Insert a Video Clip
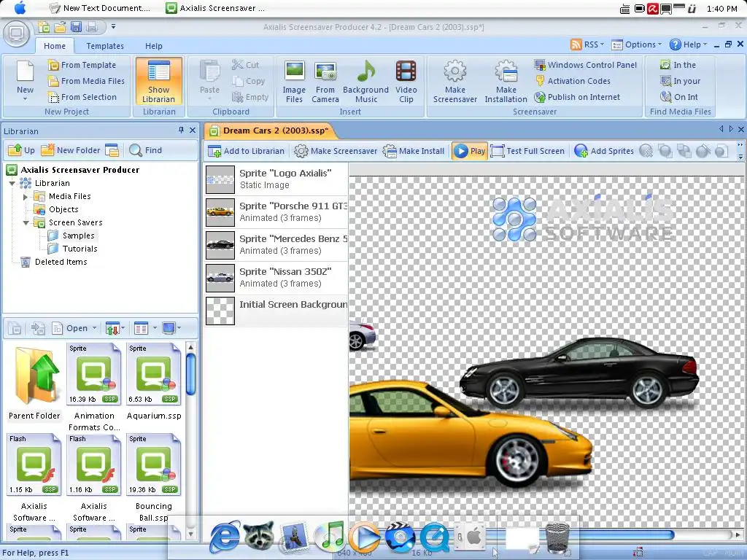 (x=406, y=82)
